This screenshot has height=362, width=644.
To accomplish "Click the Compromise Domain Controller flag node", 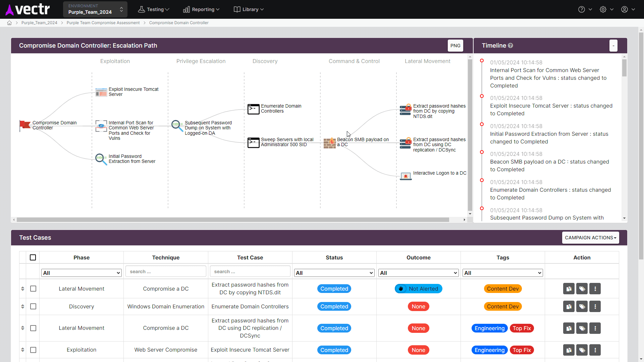I will point(25,125).
